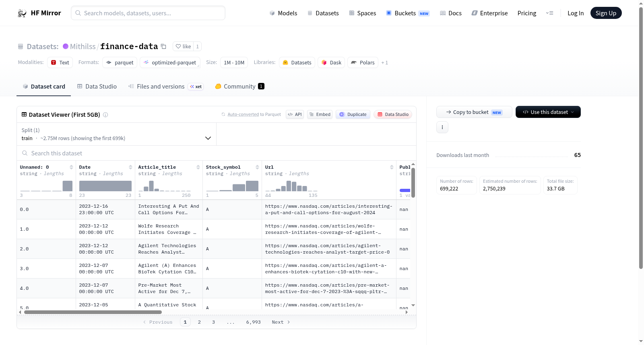The width and height of the screenshot is (644, 345).
Task: Select the Text modality tag
Action: (x=60, y=62)
